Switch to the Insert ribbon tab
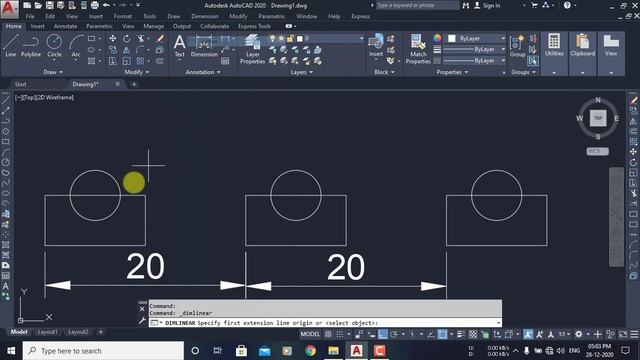Screen dimensions: 640x360 38,26
